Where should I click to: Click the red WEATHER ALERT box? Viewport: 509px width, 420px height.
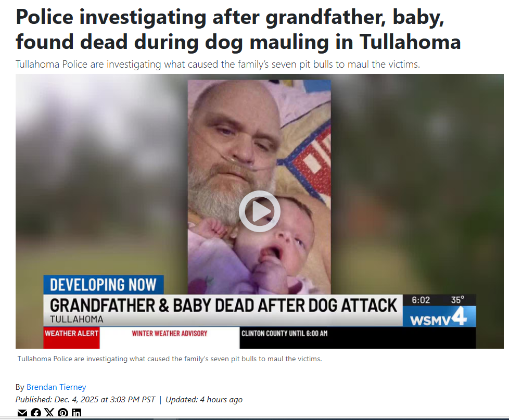pos(71,338)
